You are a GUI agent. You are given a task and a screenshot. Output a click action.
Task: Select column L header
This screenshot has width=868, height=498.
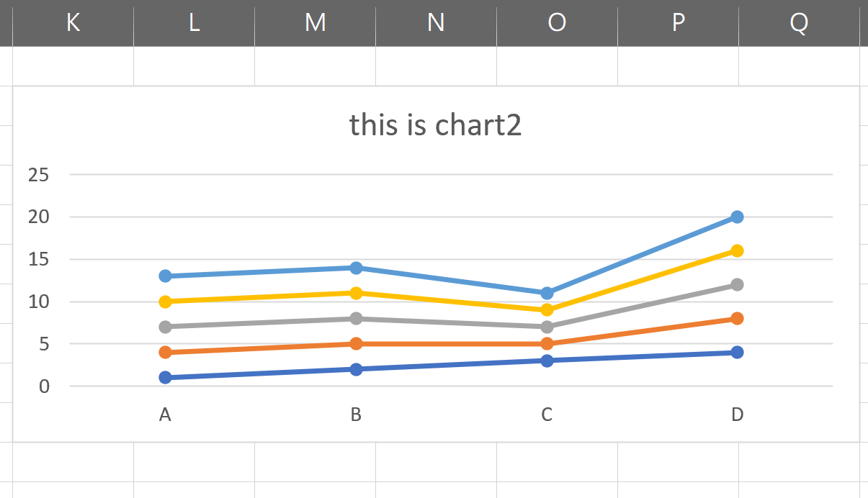click(x=194, y=23)
